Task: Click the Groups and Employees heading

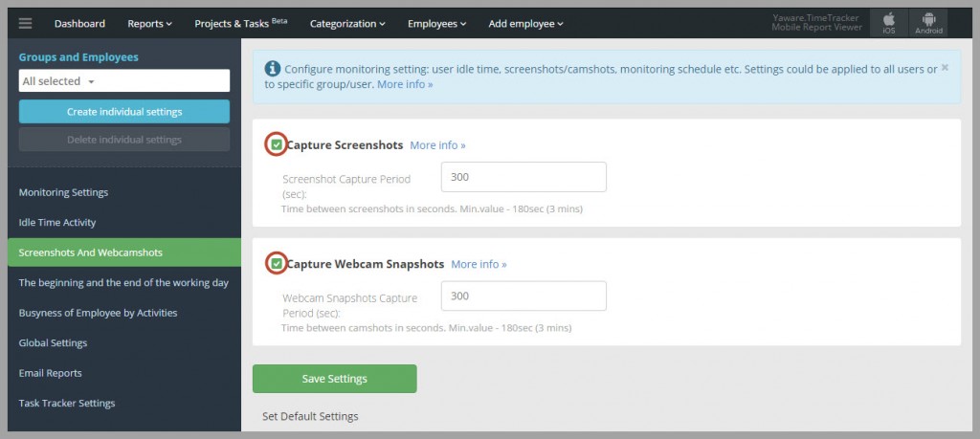Action: coord(78,56)
